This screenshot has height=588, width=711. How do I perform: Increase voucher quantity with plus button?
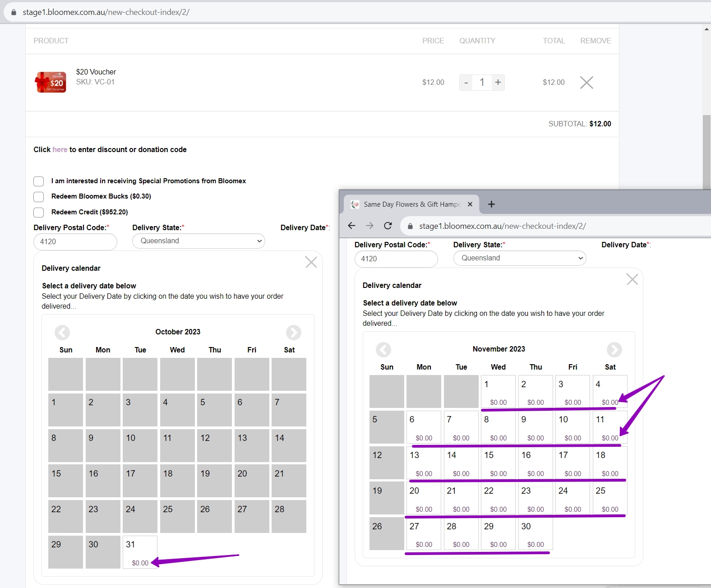498,82
